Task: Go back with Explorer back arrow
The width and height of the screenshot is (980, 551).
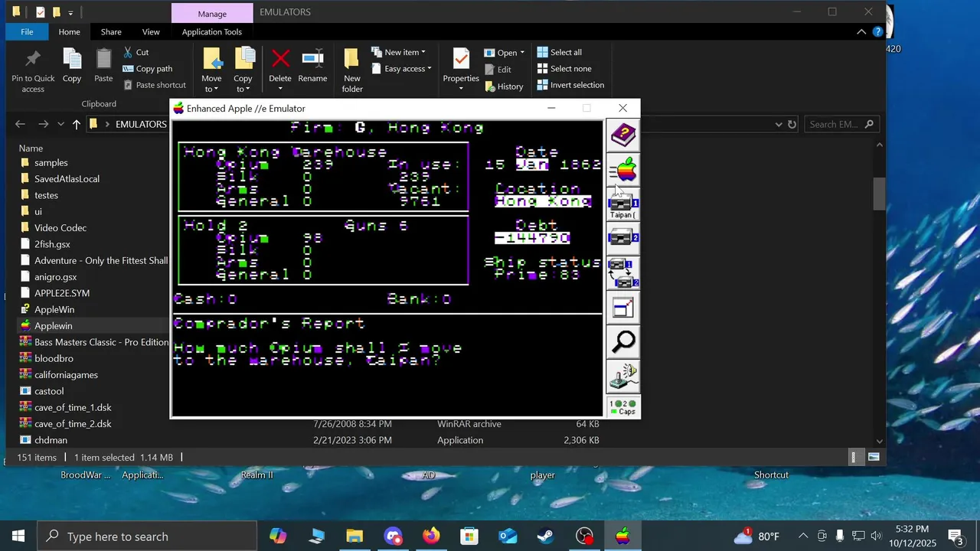Action: pyautogui.click(x=21, y=124)
